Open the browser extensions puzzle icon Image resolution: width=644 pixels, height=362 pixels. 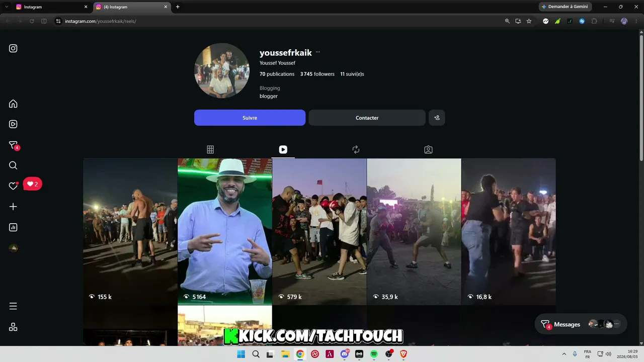pyautogui.click(x=594, y=21)
